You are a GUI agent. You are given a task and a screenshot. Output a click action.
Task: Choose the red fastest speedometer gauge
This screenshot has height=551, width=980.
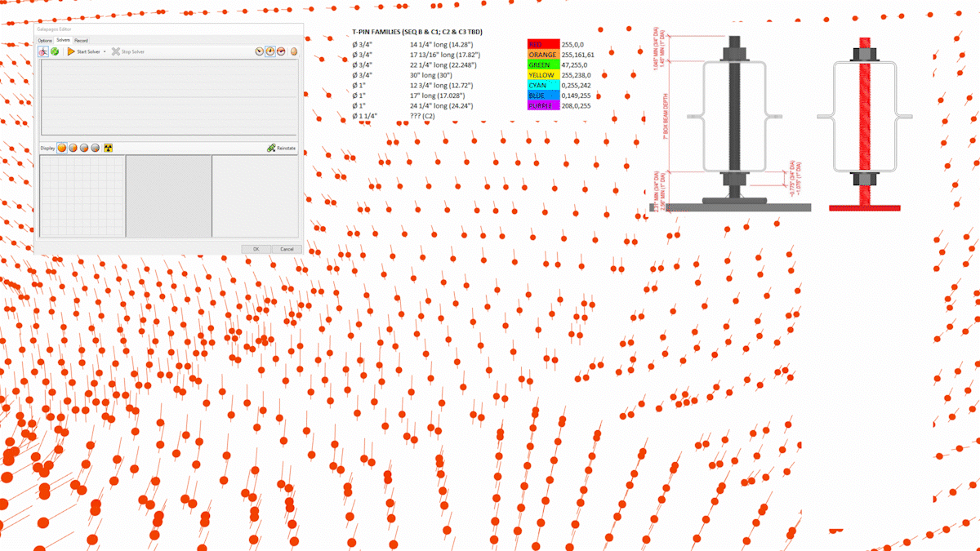click(281, 51)
